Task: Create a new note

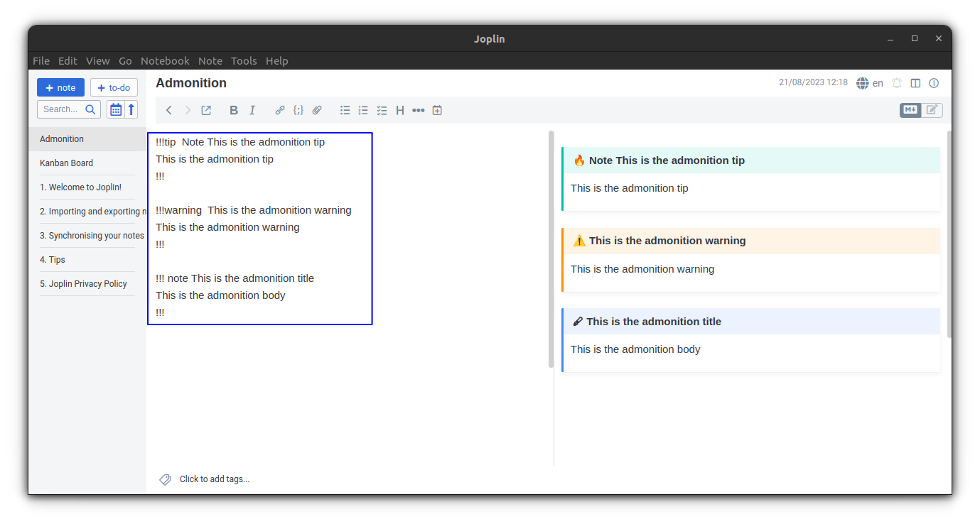Action: pyautogui.click(x=60, y=87)
